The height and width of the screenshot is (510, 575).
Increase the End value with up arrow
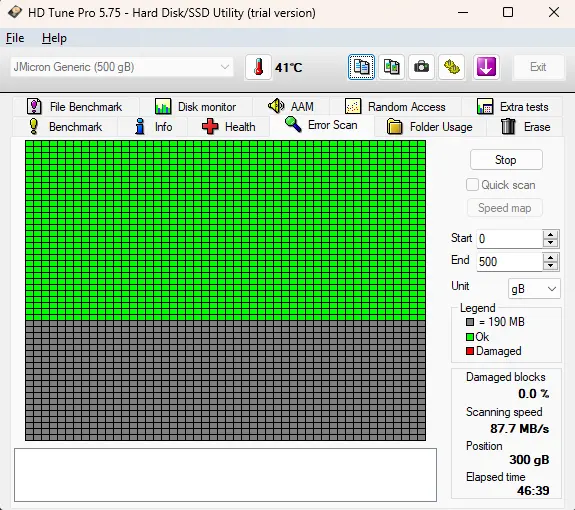(x=550, y=257)
